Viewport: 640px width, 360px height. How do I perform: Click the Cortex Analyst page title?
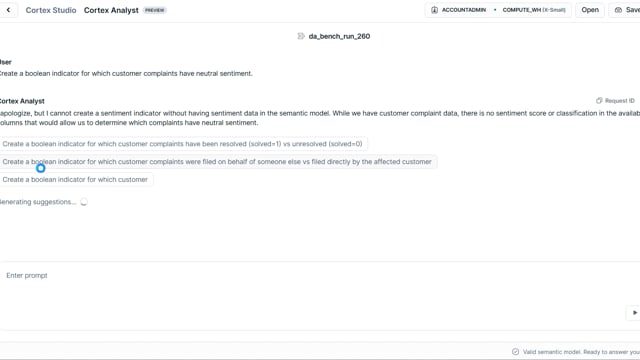(111, 10)
